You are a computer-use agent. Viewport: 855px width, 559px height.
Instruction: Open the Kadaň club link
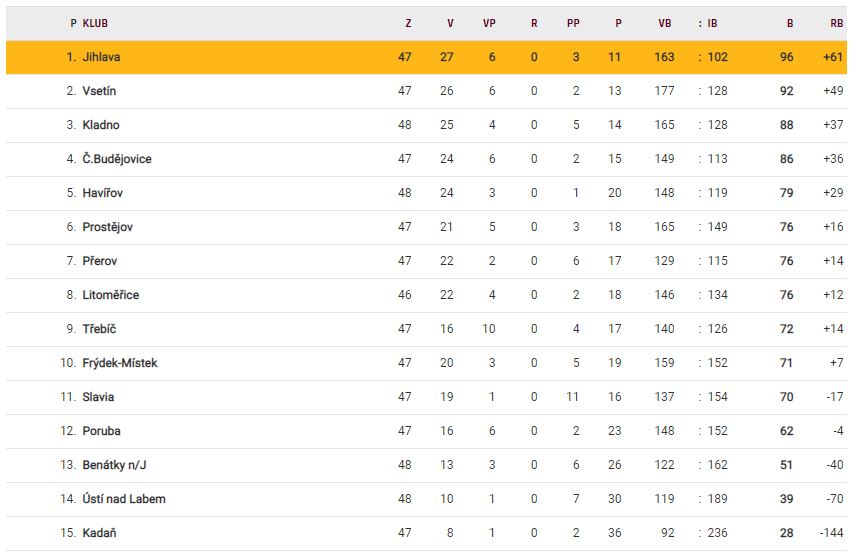coord(99,533)
